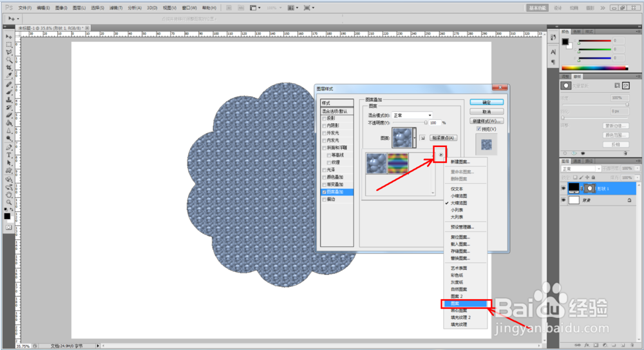The height and width of the screenshot is (350, 644).
Task: Select the Pen tool
Action: click(8, 147)
